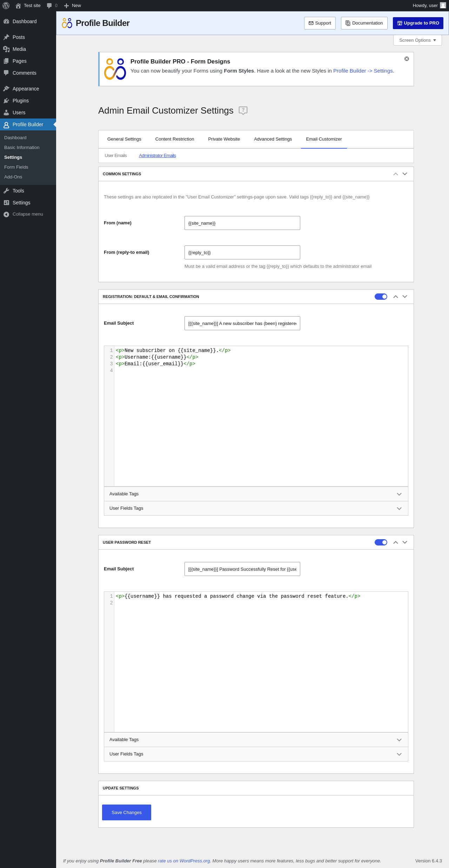Screen dimensions: 449x868
Task: Expand Available Tags under the registration editor
Action: 256,494
